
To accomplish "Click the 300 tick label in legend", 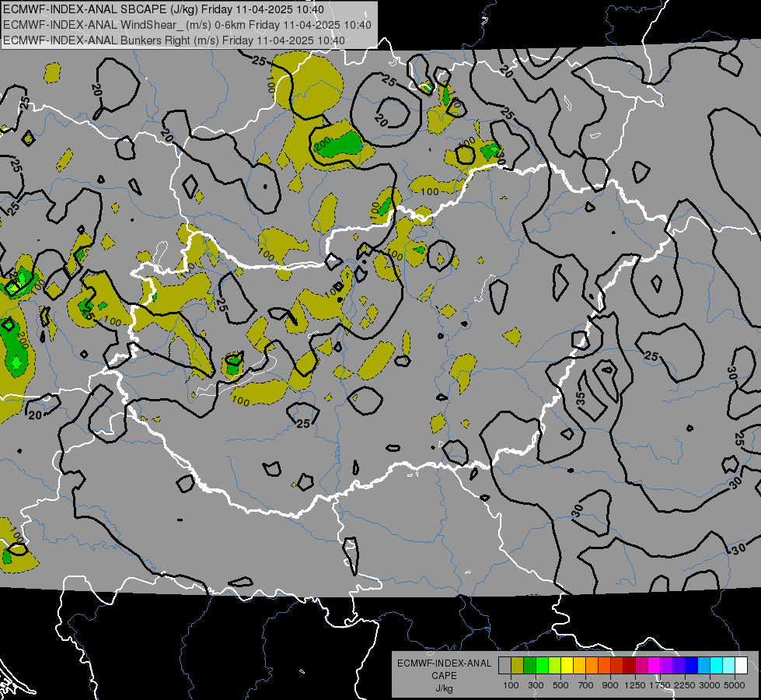I will tap(536, 685).
